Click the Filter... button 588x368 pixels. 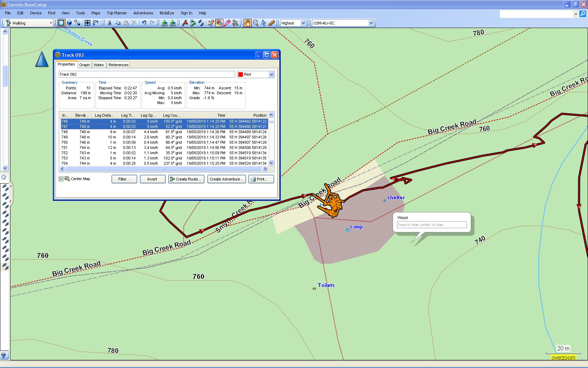click(x=124, y=179)
